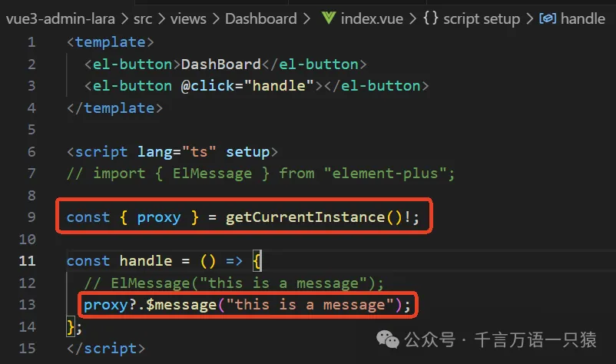Jump to the handle symbol in the breadcrumb
Viewport: 616px width, 364px height.
[x=583, y=17]
